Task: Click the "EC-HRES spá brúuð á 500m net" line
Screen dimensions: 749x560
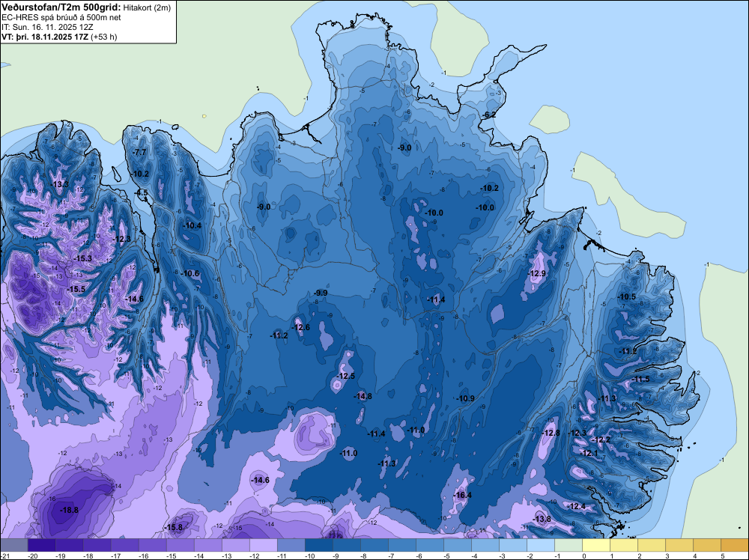Action: click(61, 17)
